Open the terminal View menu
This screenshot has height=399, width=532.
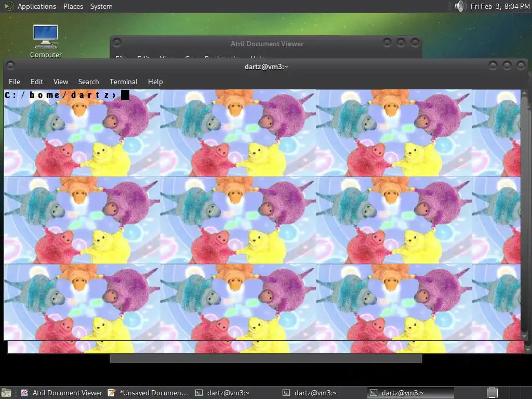click(x=61, y=82)
